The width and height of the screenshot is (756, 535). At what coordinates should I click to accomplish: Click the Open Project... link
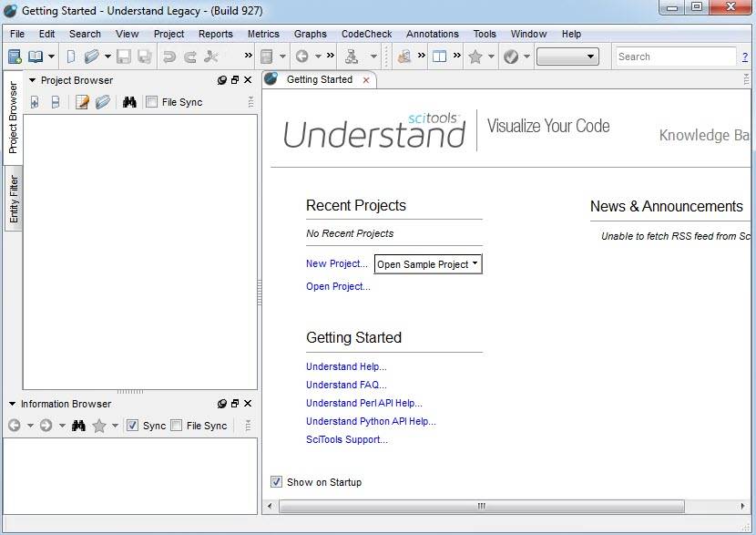[x=338, y=286]
